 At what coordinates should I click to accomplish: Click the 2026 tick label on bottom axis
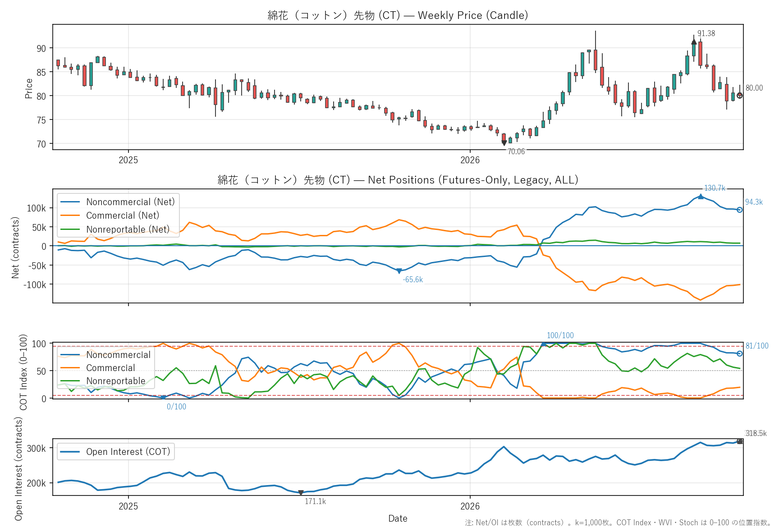[x=470, y=506]
